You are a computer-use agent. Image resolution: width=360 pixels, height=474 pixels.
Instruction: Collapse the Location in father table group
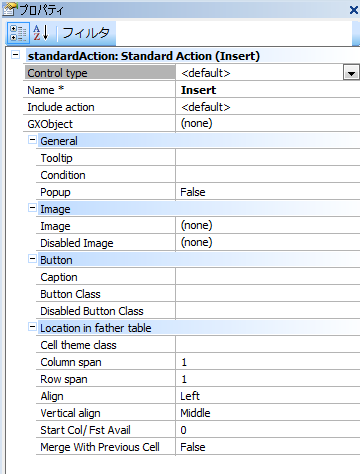point(32,327)
